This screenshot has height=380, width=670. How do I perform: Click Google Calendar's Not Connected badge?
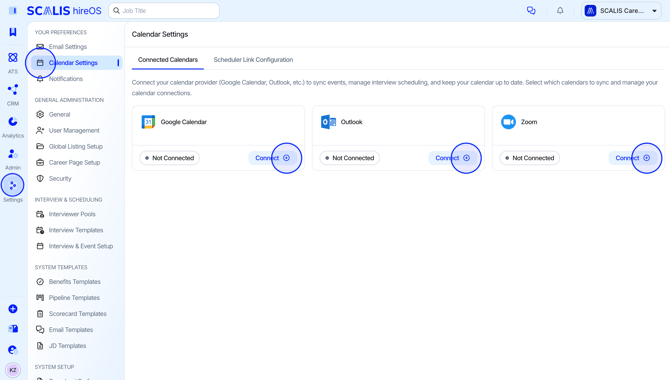169,158
